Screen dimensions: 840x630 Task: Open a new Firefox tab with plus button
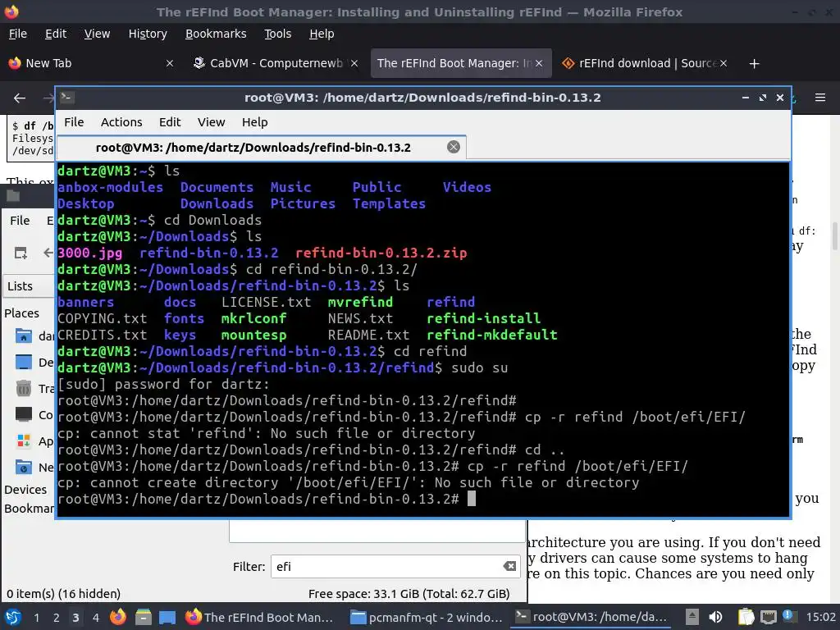pyautogui.click(x=755, y=63)
